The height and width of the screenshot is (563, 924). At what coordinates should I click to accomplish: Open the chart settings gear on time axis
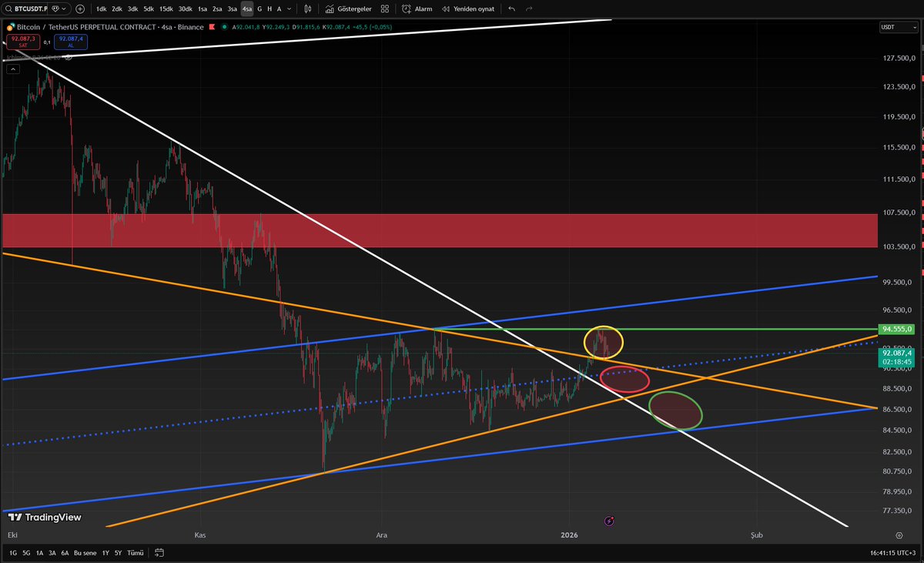tap(899, 534)
